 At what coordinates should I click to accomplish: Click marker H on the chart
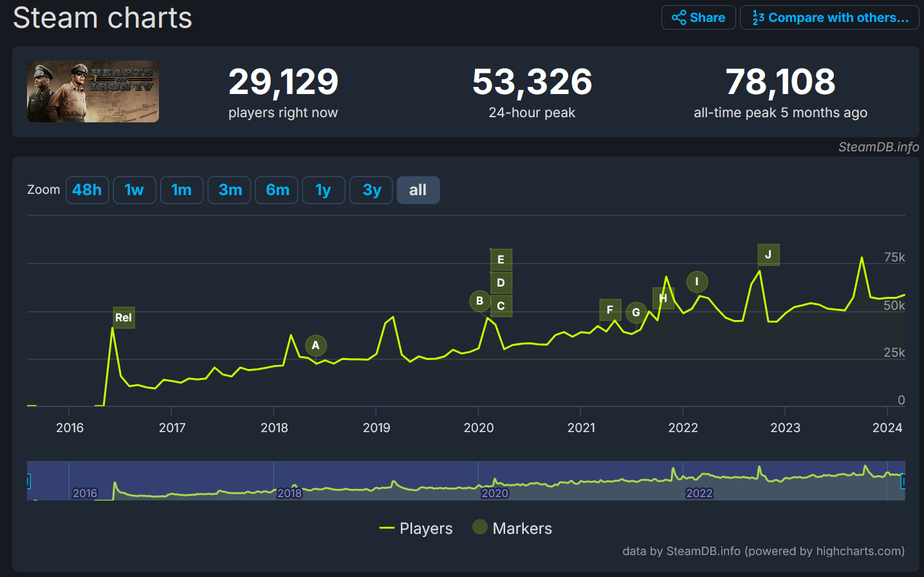[x=663, y=298]
